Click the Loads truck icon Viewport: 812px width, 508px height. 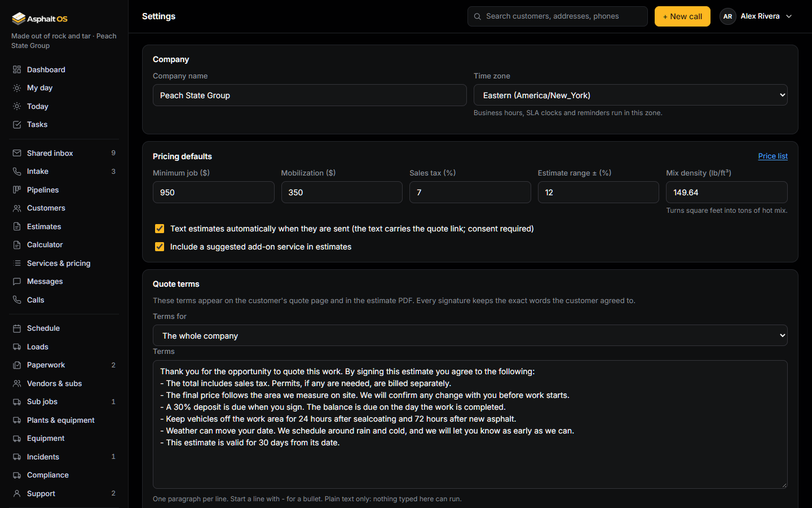(17, 347)
